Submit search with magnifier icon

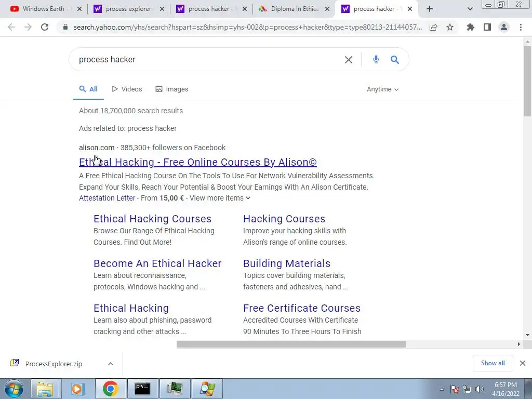tap(395, 60)
